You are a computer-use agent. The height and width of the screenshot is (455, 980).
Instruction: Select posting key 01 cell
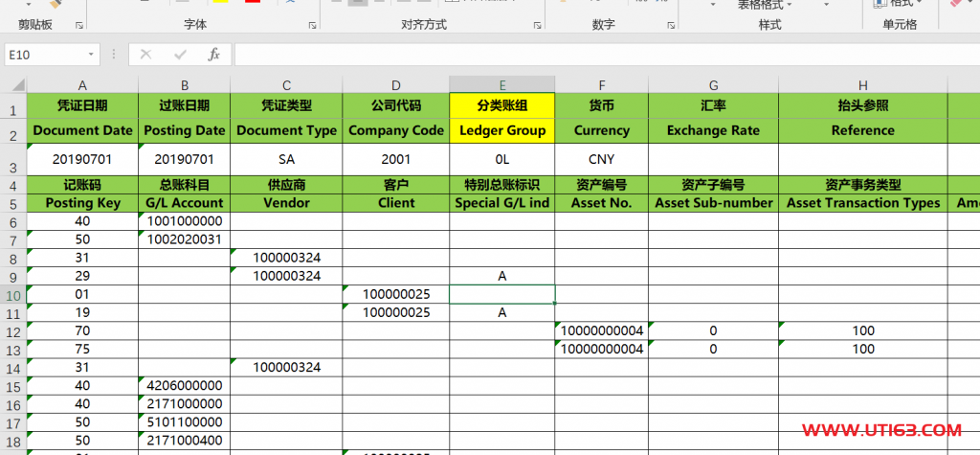point(82,294)
